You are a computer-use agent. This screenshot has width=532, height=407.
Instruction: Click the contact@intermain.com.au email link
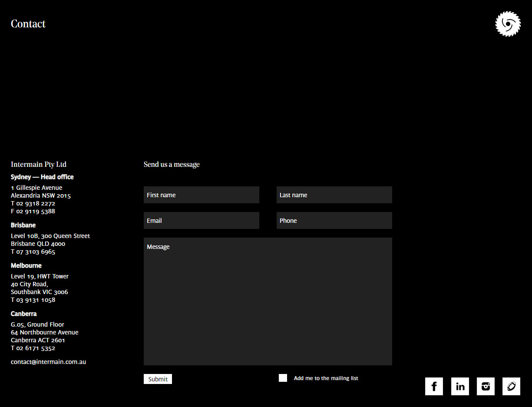[x=48, y=362]
